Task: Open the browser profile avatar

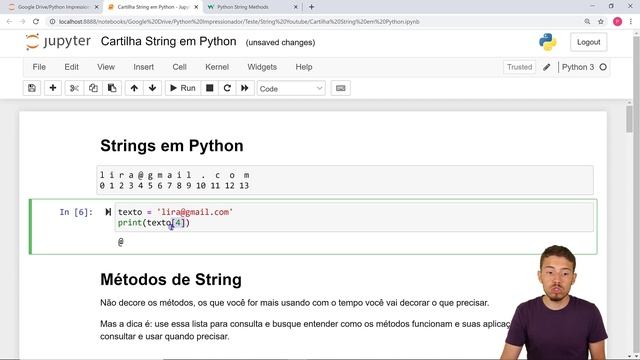Action: (x=618, y=22)
